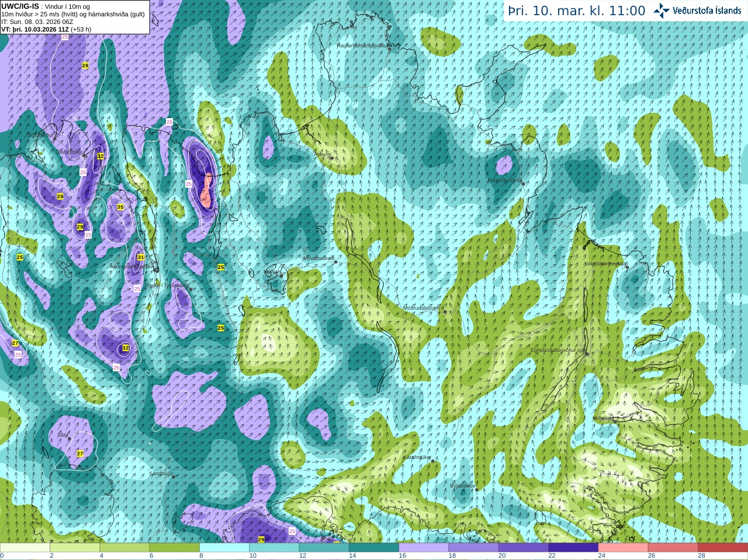Click the UWC/IG-IS model heading
The image size is (748, 560).
pyautogui.click(x=20, y=6)
